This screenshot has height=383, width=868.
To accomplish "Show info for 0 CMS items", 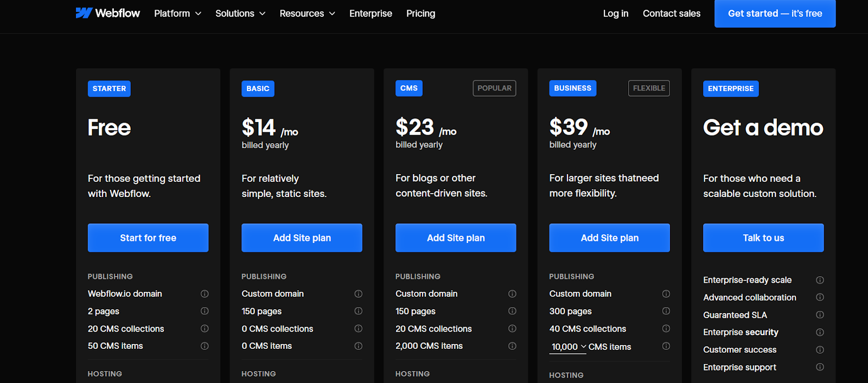I will (x=359, y=346).
